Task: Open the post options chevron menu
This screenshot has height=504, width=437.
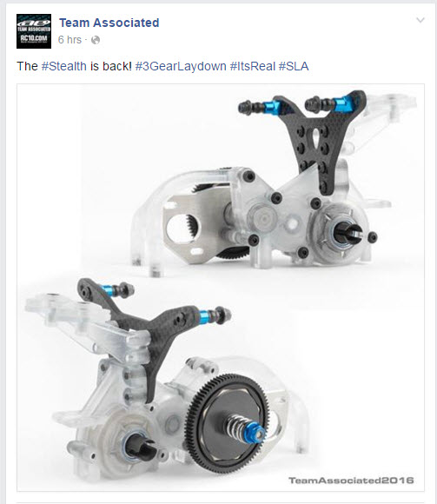Action: tap(420, 20)
